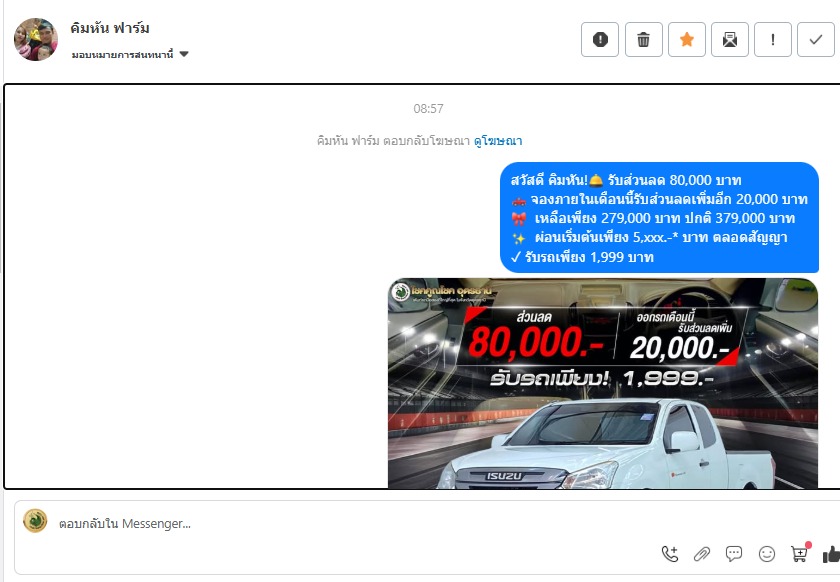Flag conversation as priority with exclamation mark
The image size is (840, 582).
[x=772, y=39]
